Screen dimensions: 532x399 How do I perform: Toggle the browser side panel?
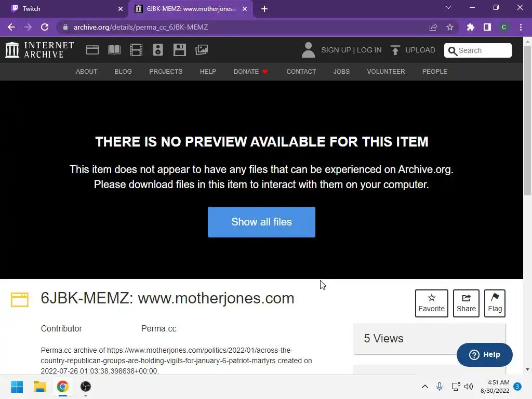[487, 27]
